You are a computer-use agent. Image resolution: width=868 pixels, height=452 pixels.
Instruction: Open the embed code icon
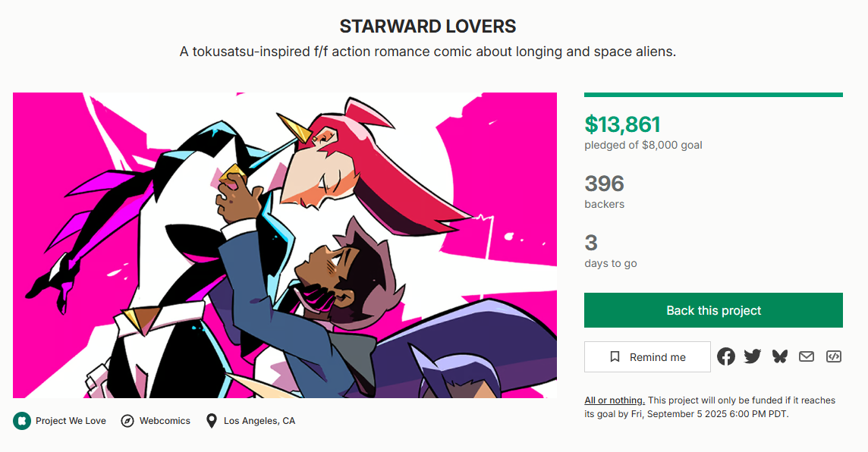(x=834, y=356)
